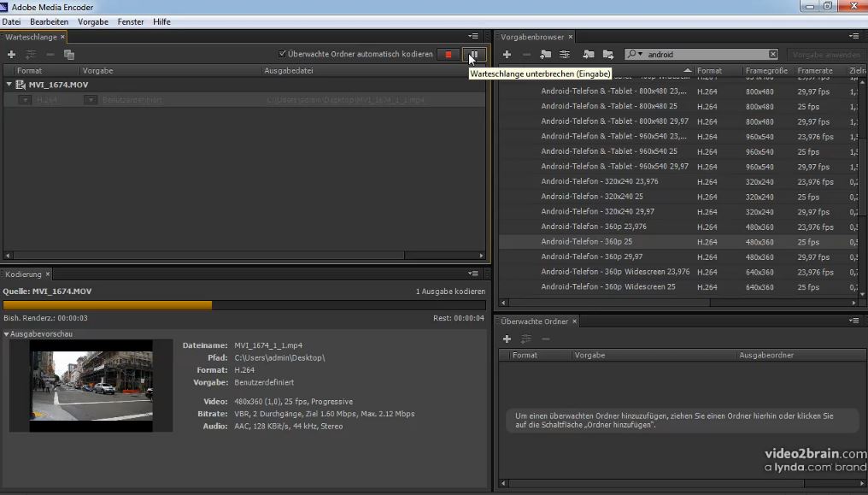This screenshot has height=495, width=868.
Task: Close the Überwachte Ordner tab
Action: (x=575, y=321)
